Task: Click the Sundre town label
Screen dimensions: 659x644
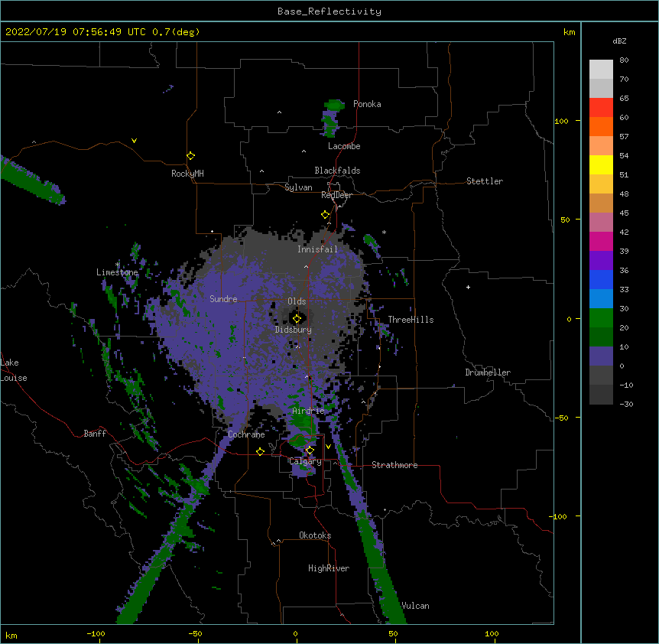Action: point(223,299)
